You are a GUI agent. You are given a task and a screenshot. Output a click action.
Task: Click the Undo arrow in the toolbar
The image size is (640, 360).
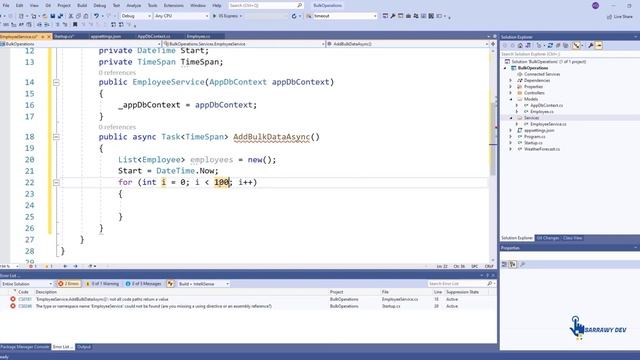(96, 16)
